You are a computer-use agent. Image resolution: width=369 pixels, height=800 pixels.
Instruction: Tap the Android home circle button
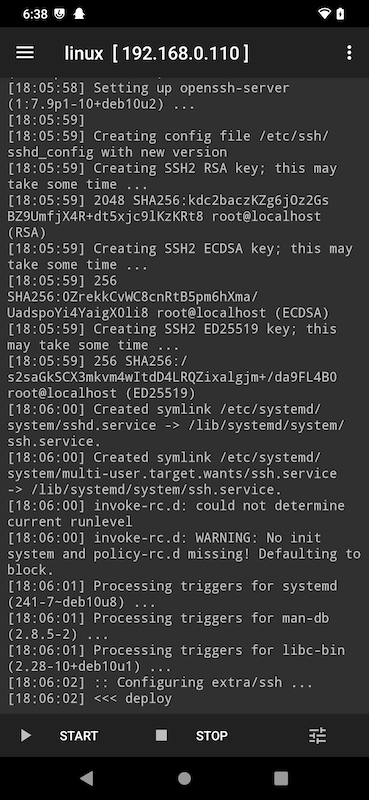coord(184,778)
